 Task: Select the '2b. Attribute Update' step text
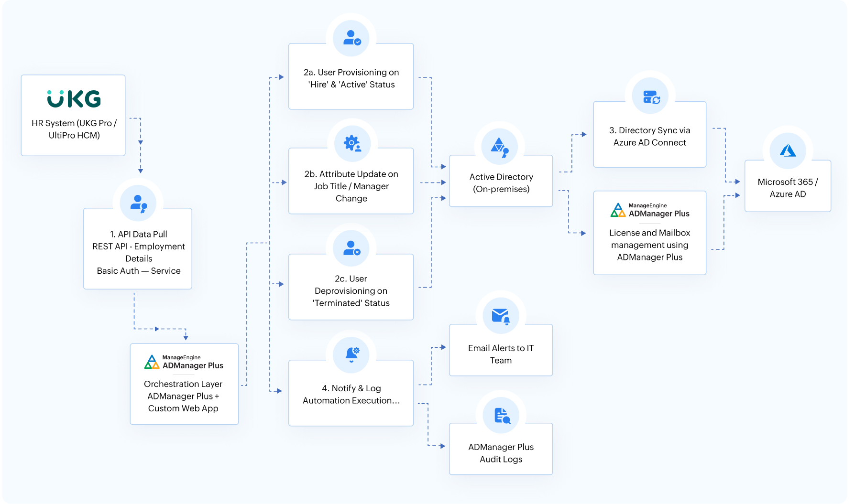(351, 186)
